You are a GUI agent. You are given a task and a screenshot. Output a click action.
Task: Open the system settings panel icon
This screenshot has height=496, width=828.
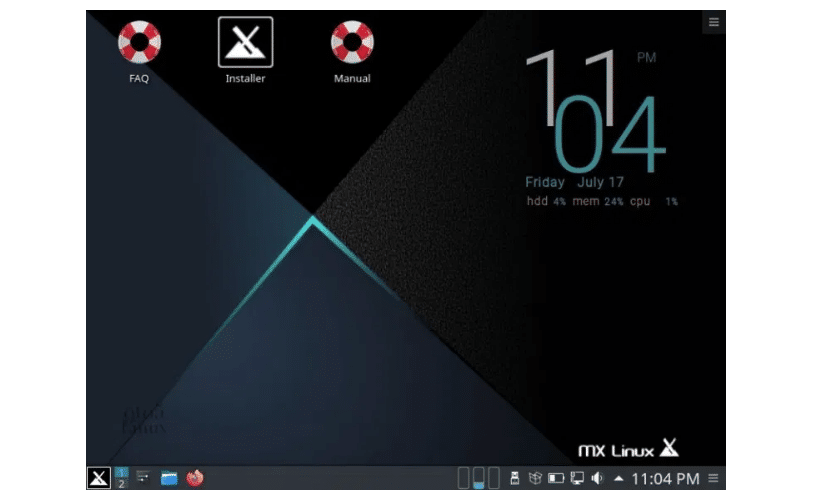pos(143,478)
